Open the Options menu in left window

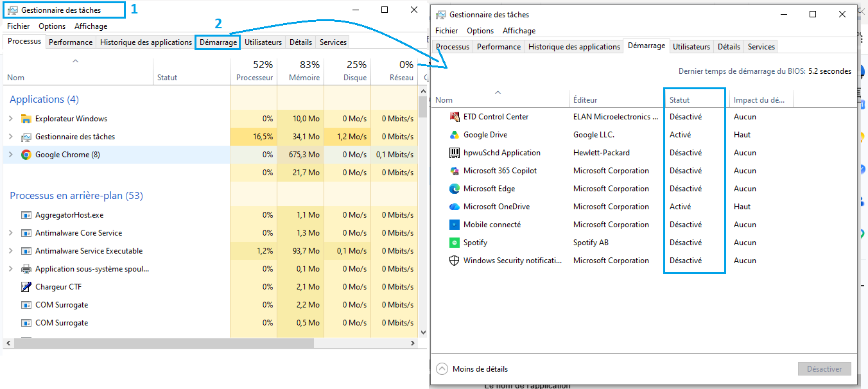[x=52, y=26]
